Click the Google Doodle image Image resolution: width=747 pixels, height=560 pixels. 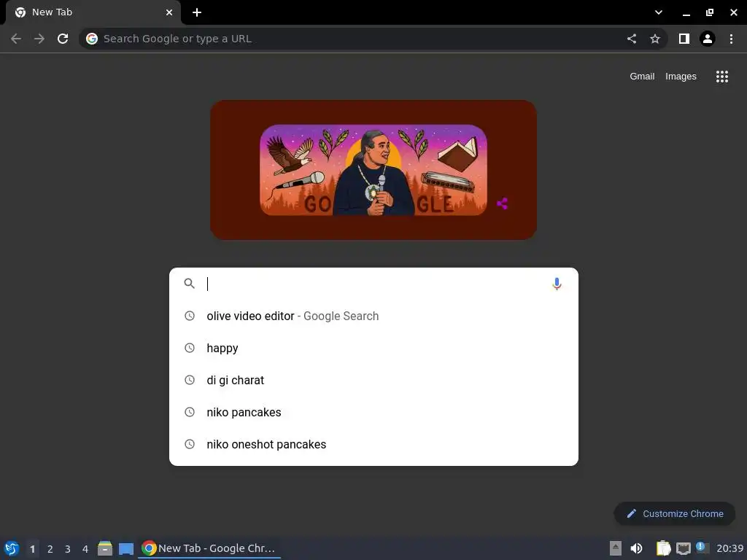(373, 170)
